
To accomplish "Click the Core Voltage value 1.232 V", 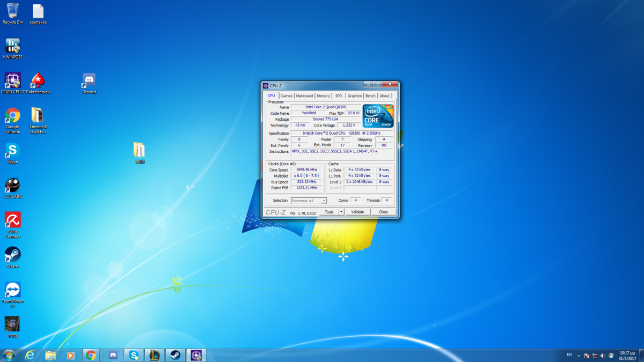I will click(349, 125).
